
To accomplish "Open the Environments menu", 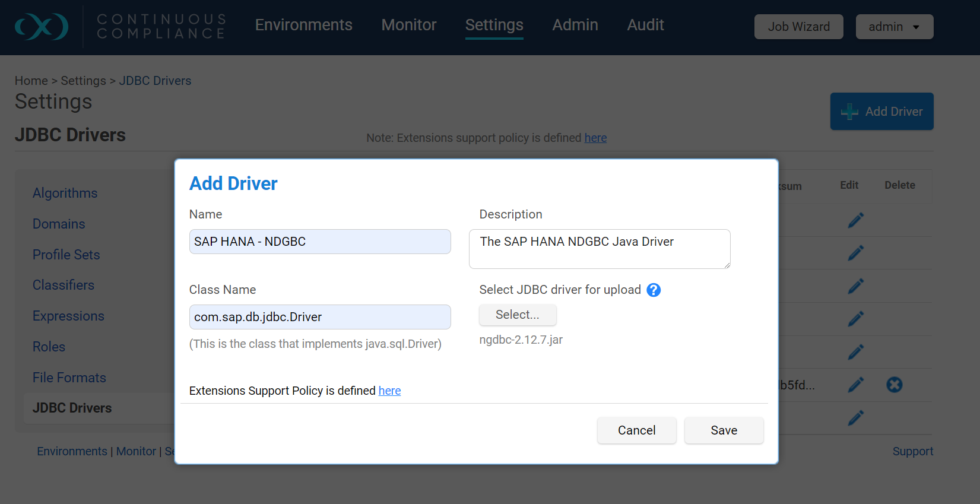I will (x=303, y=25).
